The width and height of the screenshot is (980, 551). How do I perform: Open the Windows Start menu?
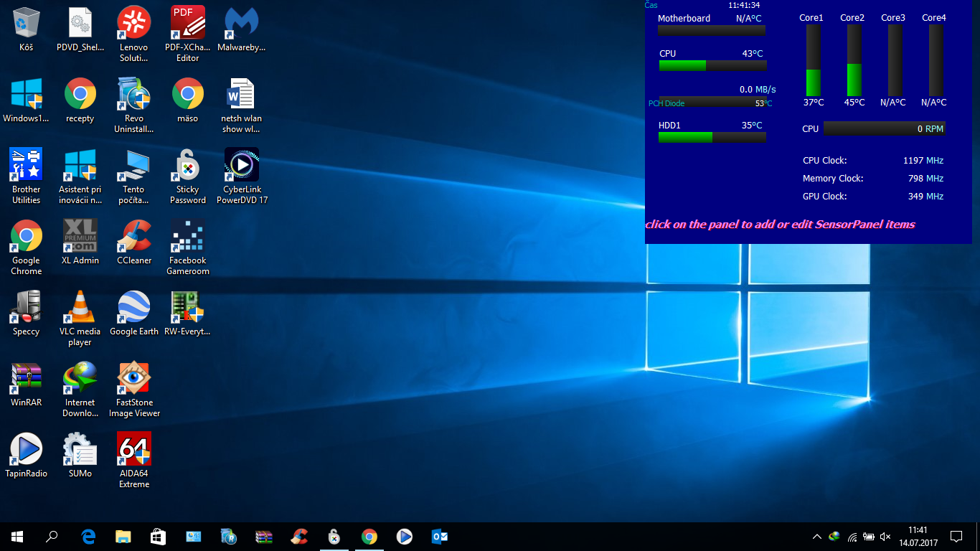point(17,537)
